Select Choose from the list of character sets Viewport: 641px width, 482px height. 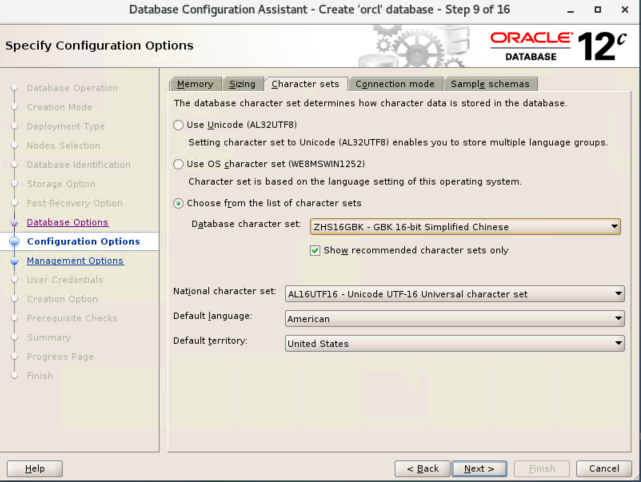(x=178, y=204)
